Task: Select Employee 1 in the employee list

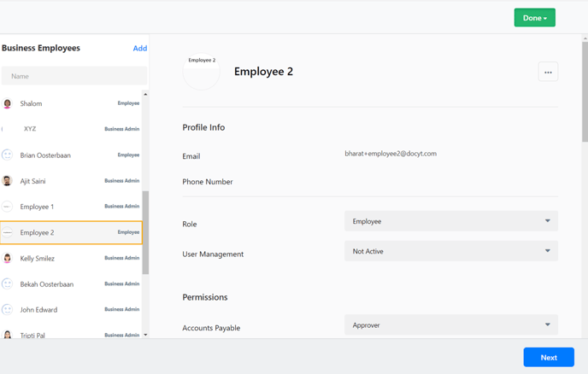Action: click(x=71, y=207)
